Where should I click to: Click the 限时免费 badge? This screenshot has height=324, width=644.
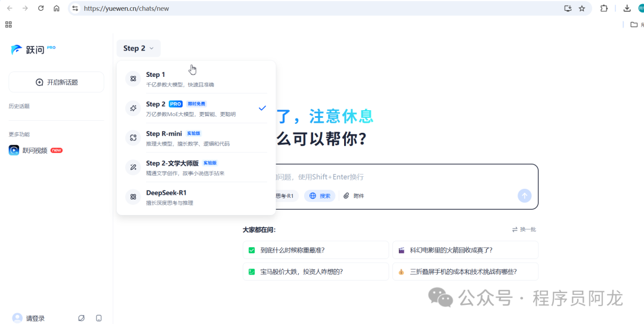[x=196, y=104]
